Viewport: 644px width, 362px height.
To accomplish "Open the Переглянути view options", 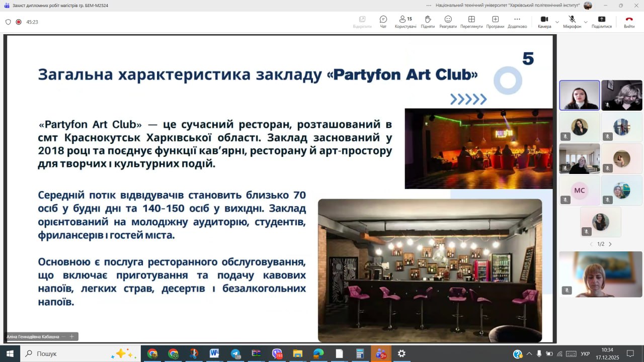I will [x=471, y=22].
